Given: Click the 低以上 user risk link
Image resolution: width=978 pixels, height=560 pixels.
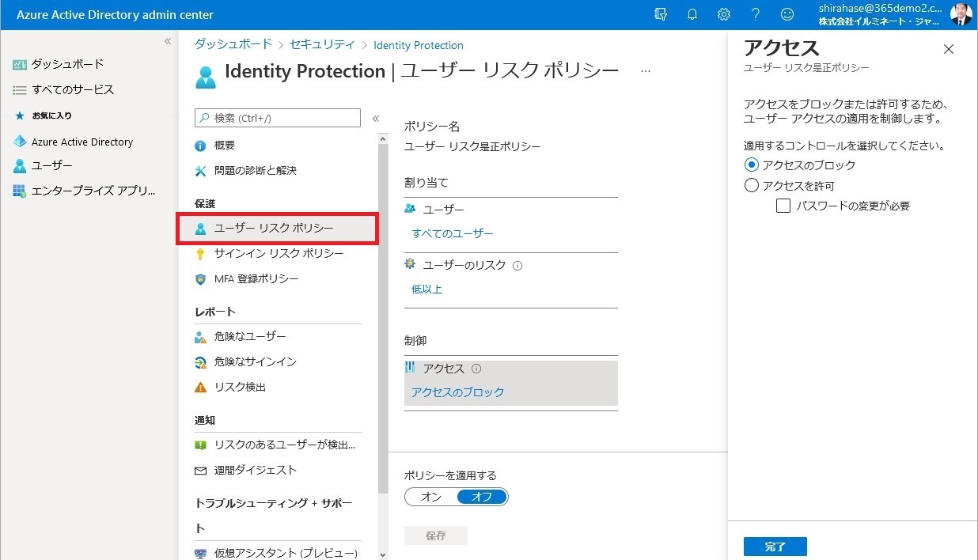Looking at the screenshot, I should [x=426, y=289].
